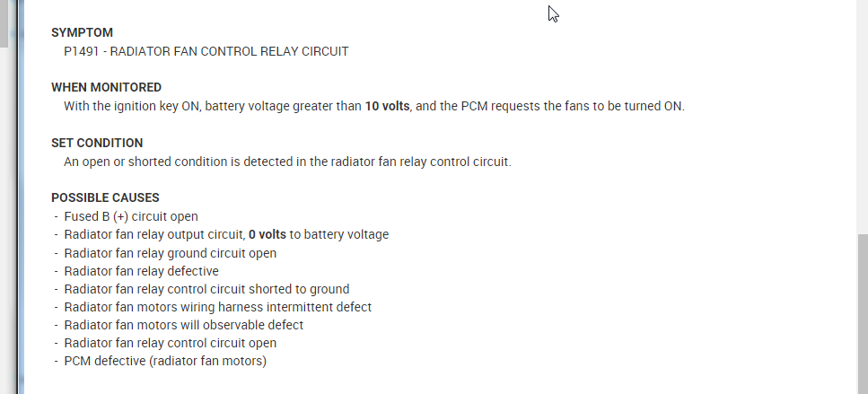Viewport: 868px width, 394px height.
Task: Click the SYMPTOM heading
Action: tap(82, 32)
